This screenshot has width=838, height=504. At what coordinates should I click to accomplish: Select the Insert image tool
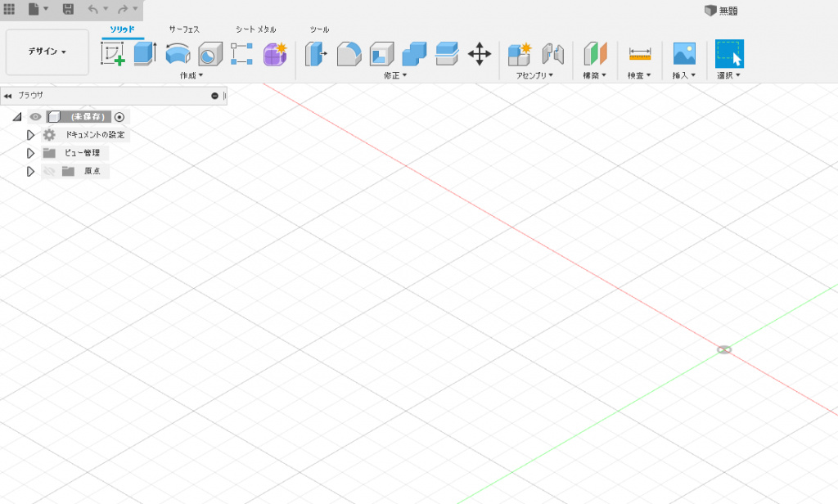[x=685, y=54]
